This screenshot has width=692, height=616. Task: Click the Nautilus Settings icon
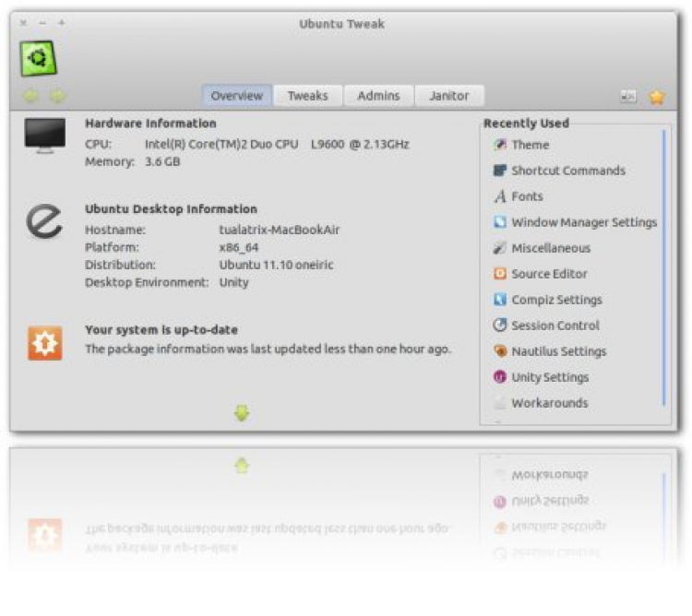point(499,351)
